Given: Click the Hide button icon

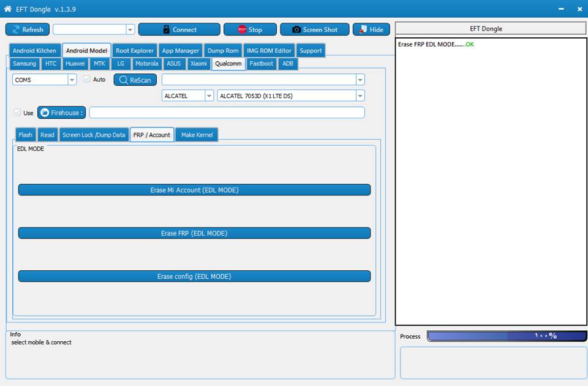Looking at the screenshot, I should point(363,29).
